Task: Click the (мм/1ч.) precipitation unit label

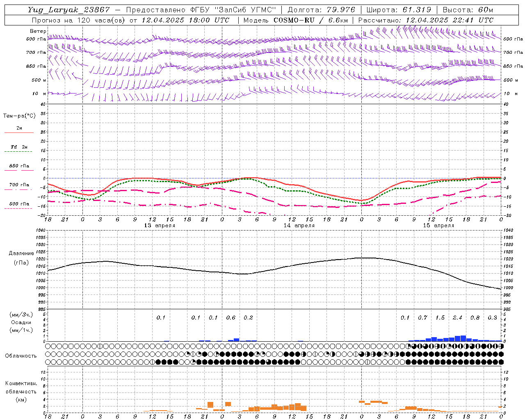Action: (21, 330)
